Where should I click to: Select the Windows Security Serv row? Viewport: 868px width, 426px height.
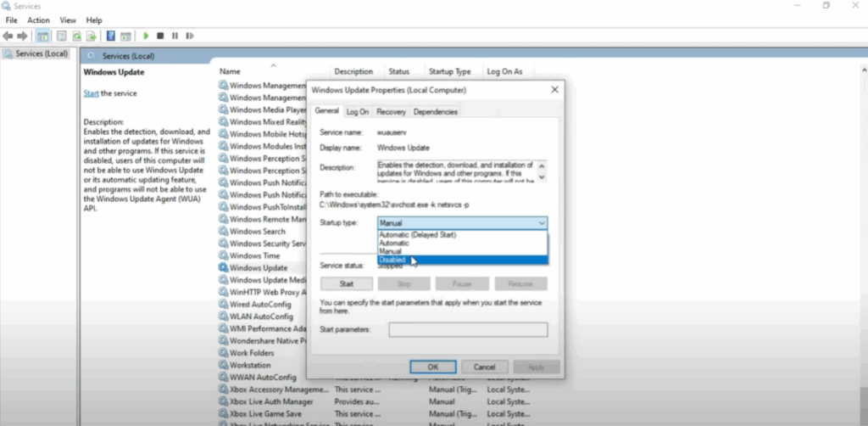(x=263, y=244)
